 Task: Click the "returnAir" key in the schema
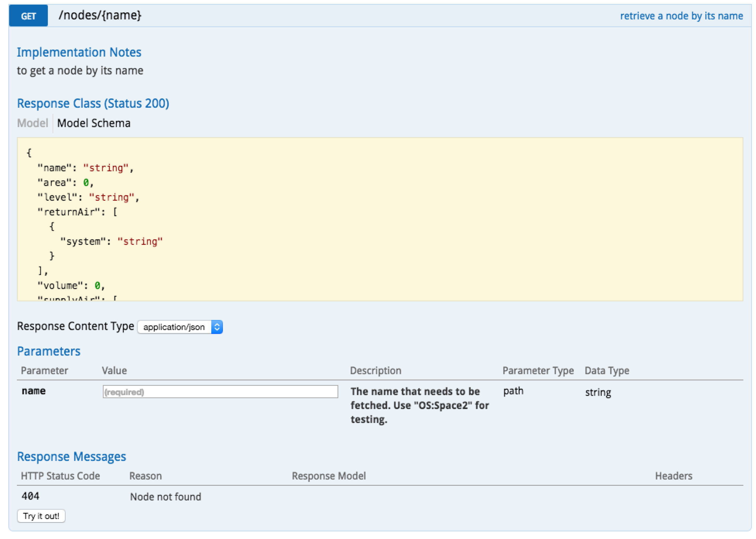click(69, 212)
